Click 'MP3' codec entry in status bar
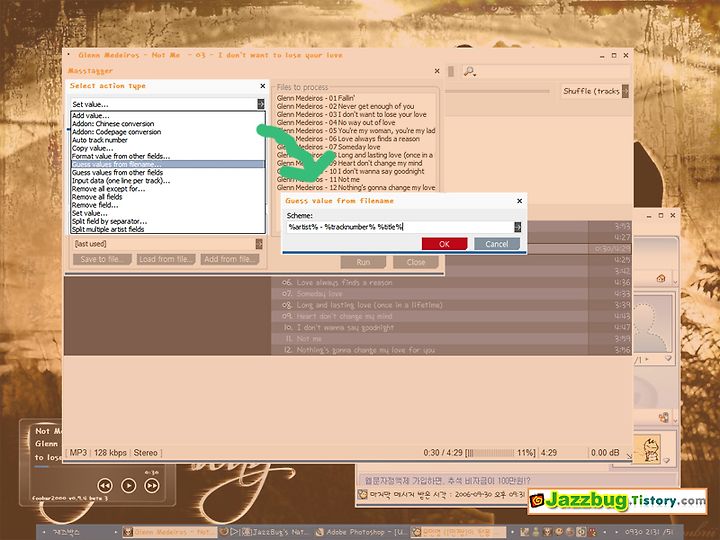This screenshot has width=720, height=540. tap(78, 453)
